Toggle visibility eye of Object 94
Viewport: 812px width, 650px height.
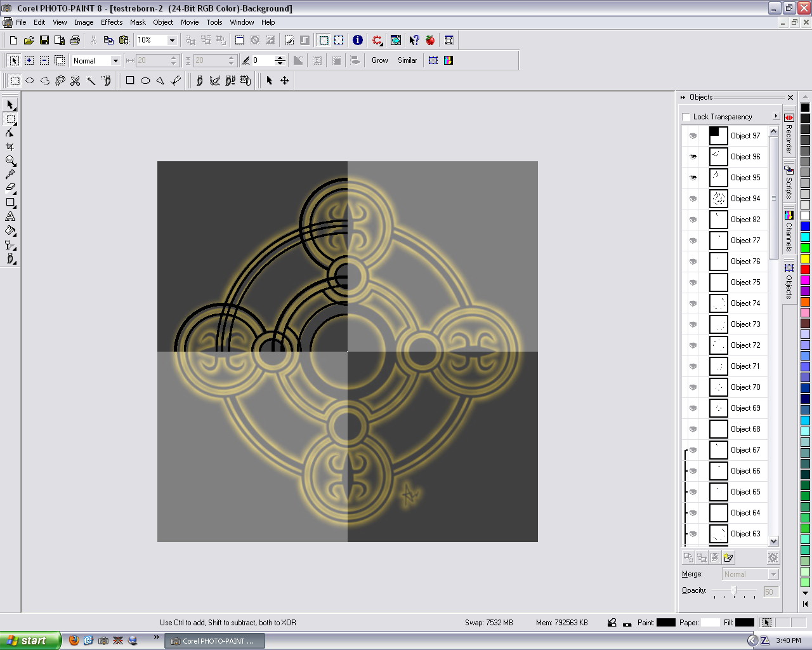tap(693, 199)
